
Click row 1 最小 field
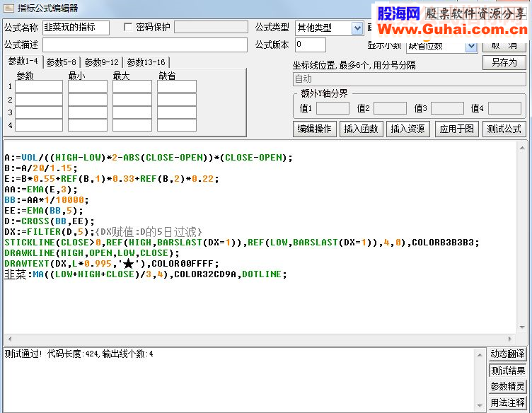(x=88, y=86)
